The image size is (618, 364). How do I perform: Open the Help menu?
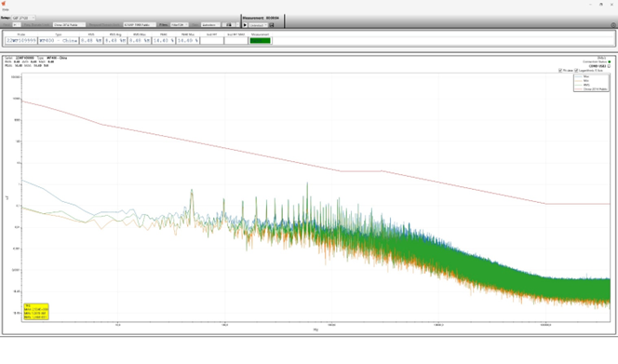tap(6, 9)
